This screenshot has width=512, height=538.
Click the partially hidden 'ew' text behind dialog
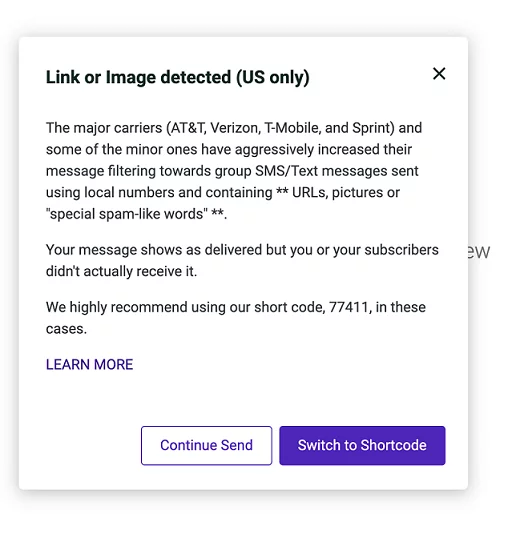[x=479, y=252]
